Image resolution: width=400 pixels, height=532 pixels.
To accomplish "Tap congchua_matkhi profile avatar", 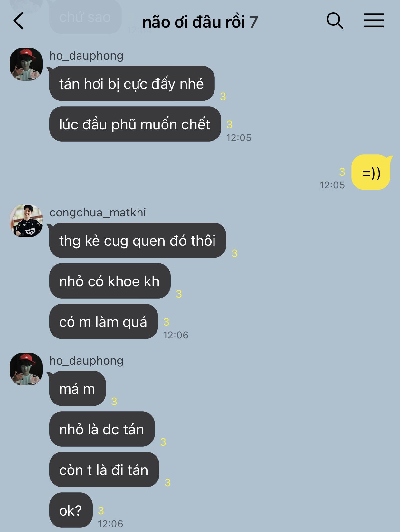I will [x=26, y=221].
